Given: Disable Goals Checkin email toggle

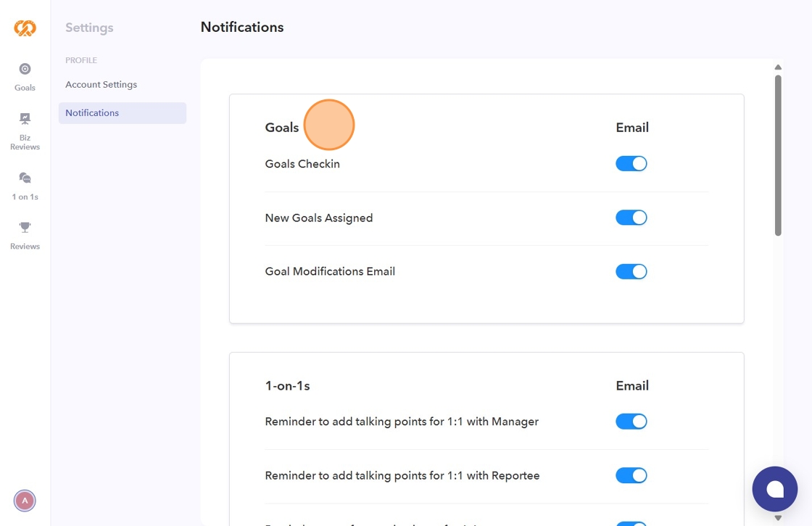Looking at the screenshot, I should [631, 164].
